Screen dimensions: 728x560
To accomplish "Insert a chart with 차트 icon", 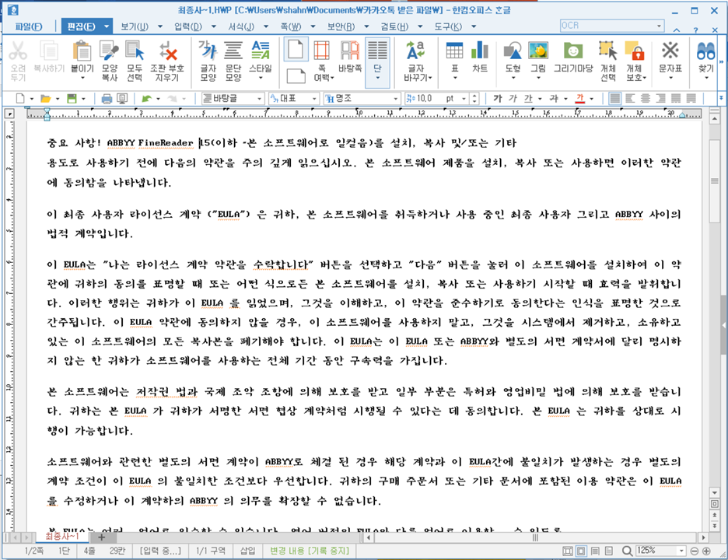I will (x=480, y=50).
